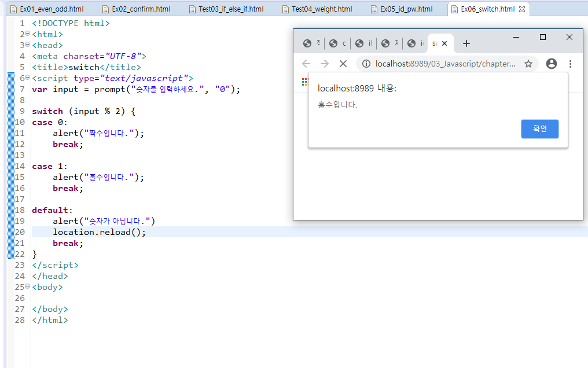Click the file icon on Test04_weight.html tab
Image resolution: width=588 pixels, height=368 pixels.
pos(286,9)
